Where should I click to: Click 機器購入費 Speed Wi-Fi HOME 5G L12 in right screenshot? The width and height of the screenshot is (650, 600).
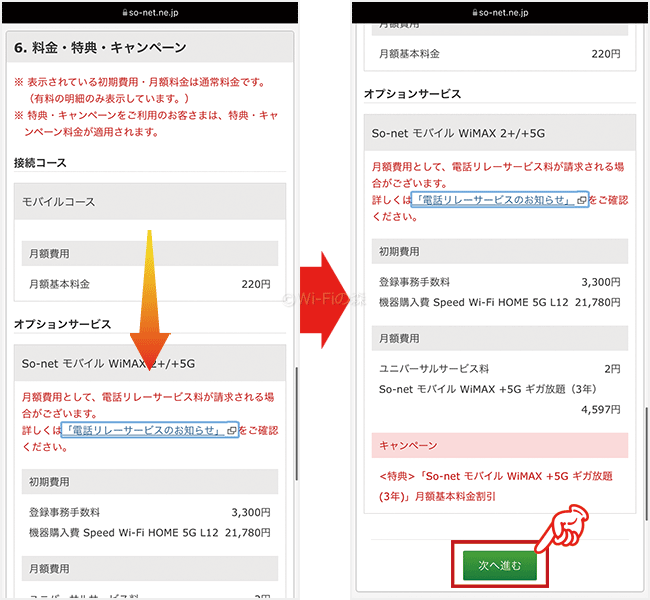click(473, 302)
